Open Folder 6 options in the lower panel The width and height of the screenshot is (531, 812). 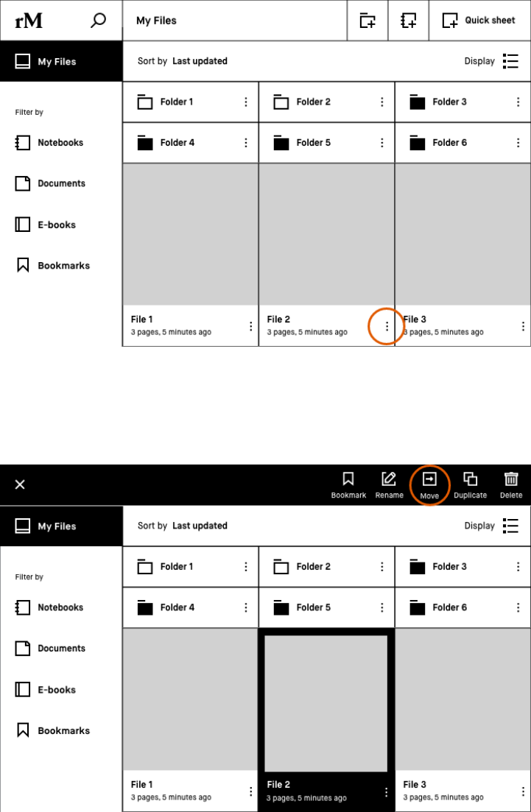pos(518,607)
